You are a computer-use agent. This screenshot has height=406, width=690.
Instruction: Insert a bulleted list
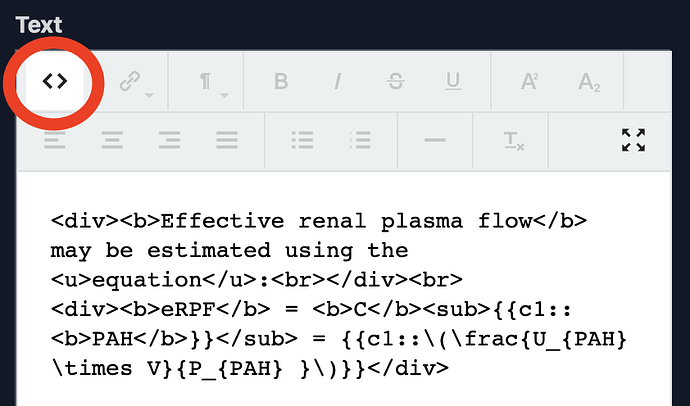pyautogui.click(x=302, y=141)
